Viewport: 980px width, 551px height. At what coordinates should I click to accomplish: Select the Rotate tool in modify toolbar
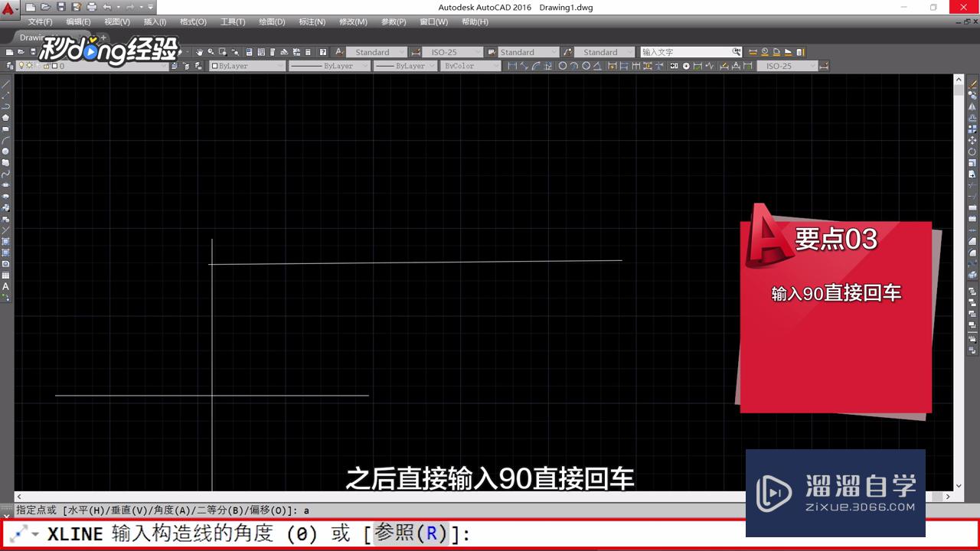pyautogui.click(x=973, y=152)
